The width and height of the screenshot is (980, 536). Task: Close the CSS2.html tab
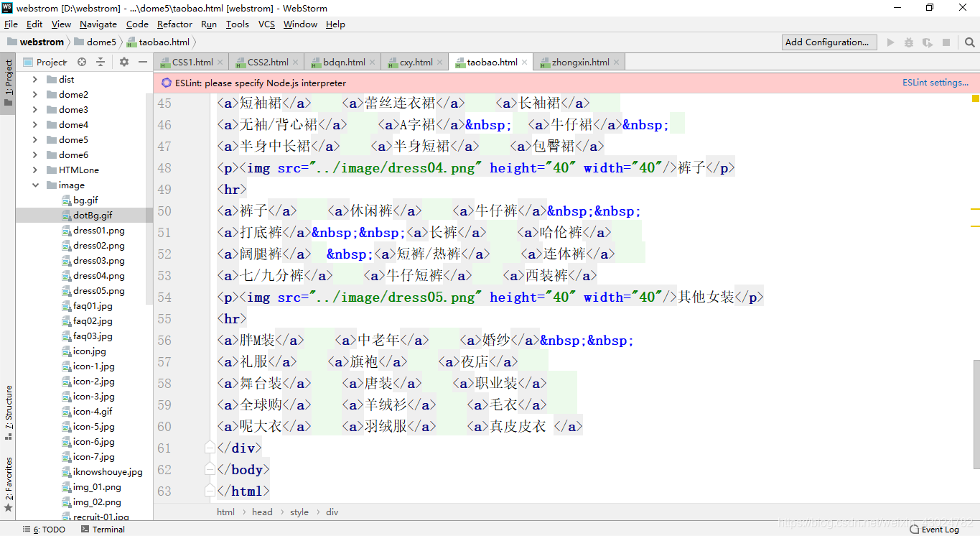click(296, 63)
